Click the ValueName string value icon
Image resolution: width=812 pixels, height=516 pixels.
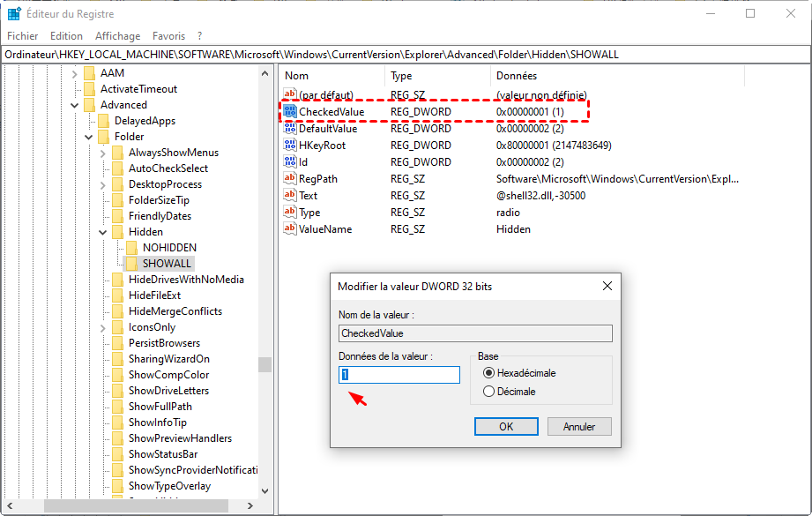[x=290, y=228]
